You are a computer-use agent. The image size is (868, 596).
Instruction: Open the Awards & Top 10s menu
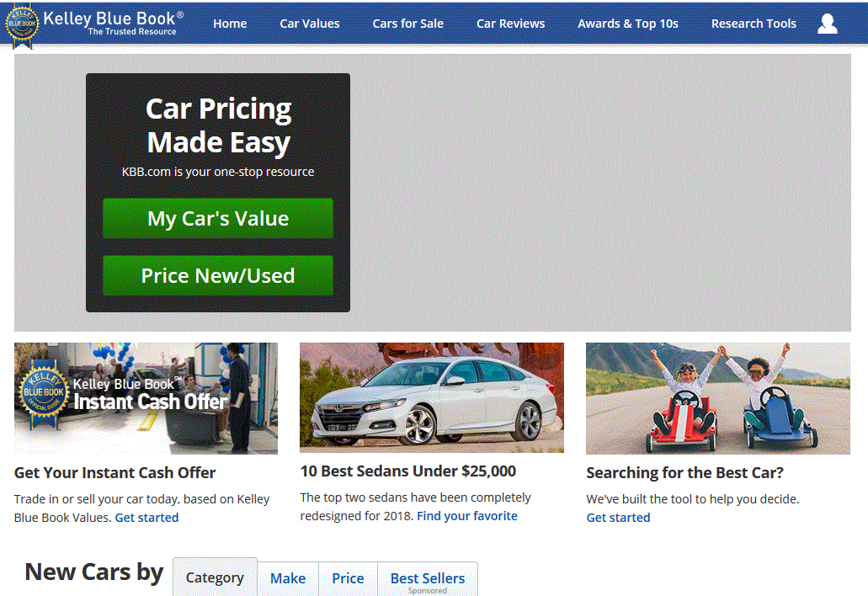tap(628, 24)
